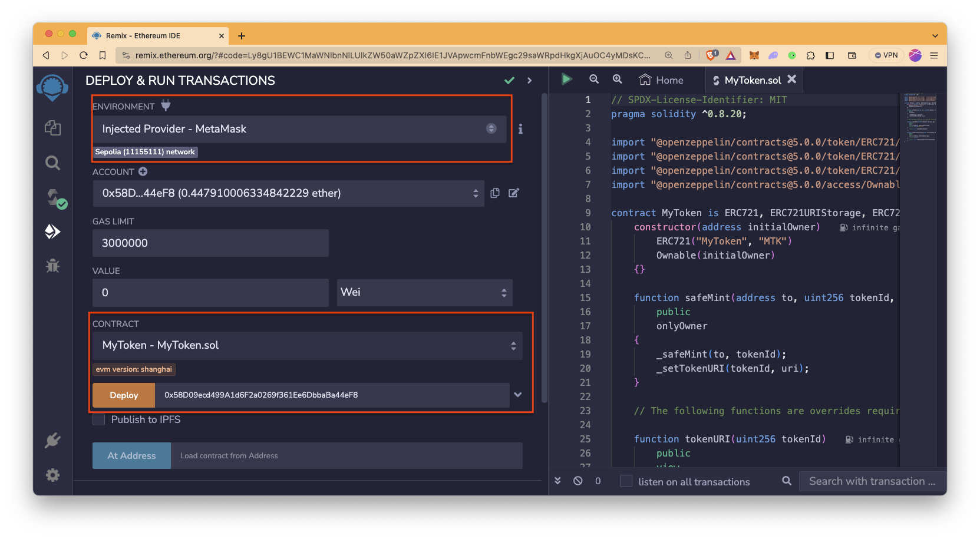
Task: Bookmark this page in browser
Action: click(x=103, y=55)
